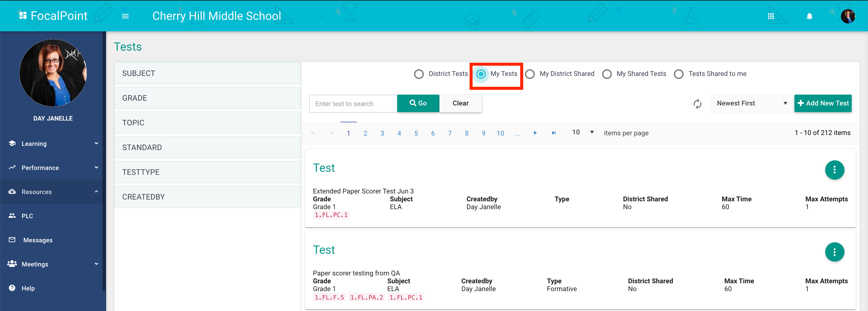Open Learning in the sidebar
The image size is (868, 311).
point(34,144)
